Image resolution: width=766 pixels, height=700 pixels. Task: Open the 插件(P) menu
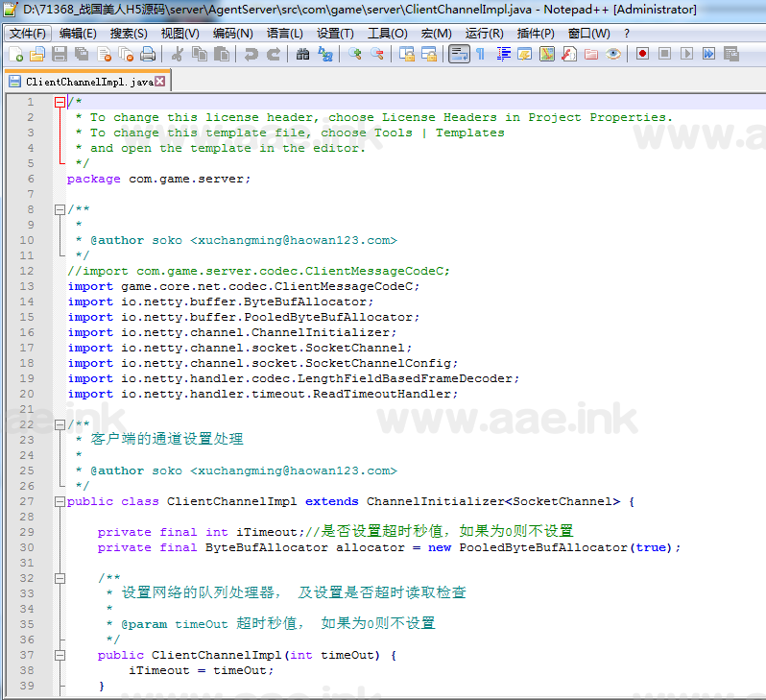535,33
